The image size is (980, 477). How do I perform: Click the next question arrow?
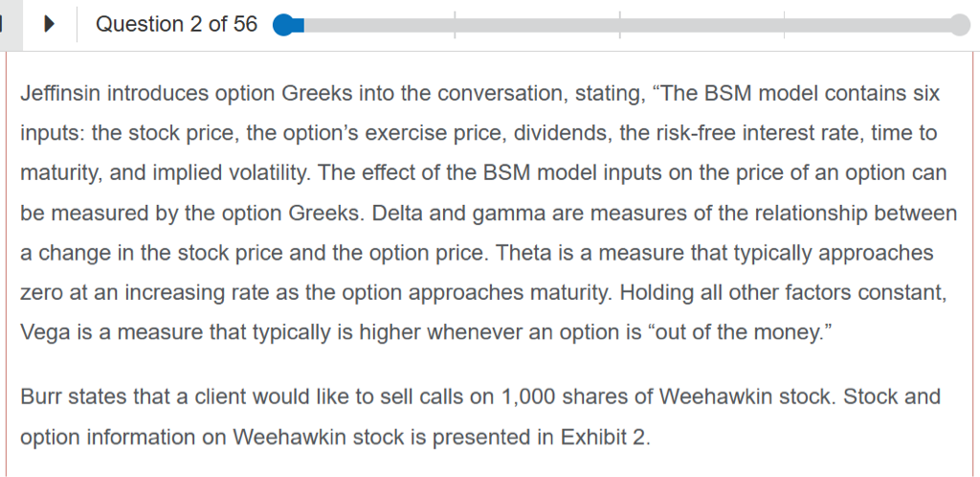pos(49,25)
